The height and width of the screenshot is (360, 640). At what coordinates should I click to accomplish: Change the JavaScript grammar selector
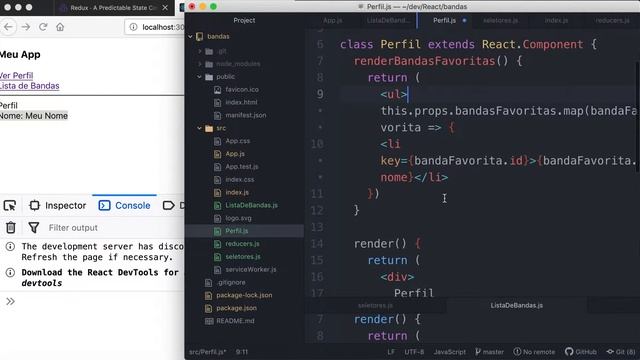tap(449, 352)
